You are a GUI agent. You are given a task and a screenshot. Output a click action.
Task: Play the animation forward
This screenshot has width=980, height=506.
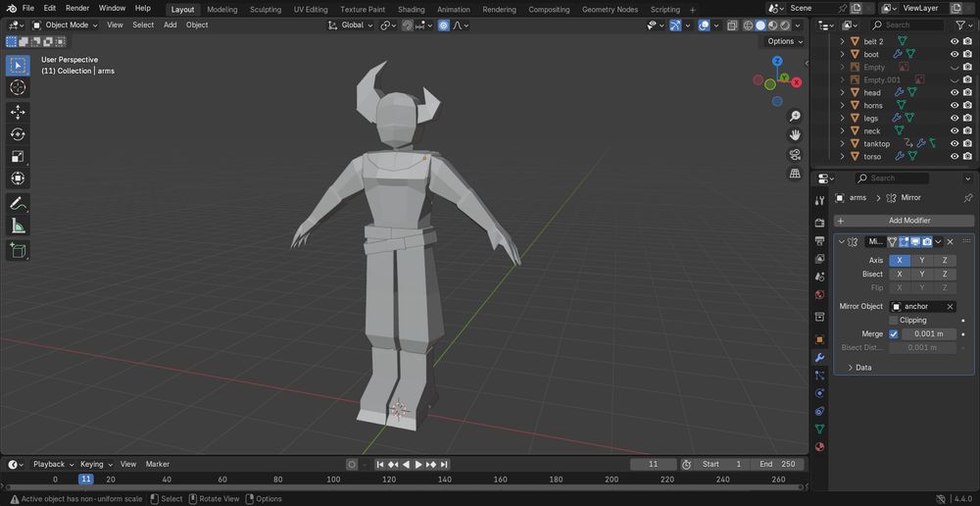(x=418, y=464)
